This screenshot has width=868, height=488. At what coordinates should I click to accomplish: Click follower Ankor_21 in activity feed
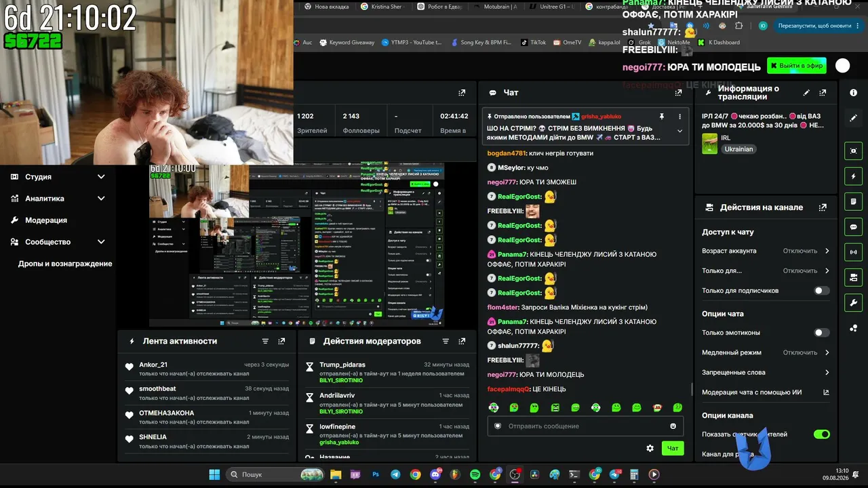point(153,365)
